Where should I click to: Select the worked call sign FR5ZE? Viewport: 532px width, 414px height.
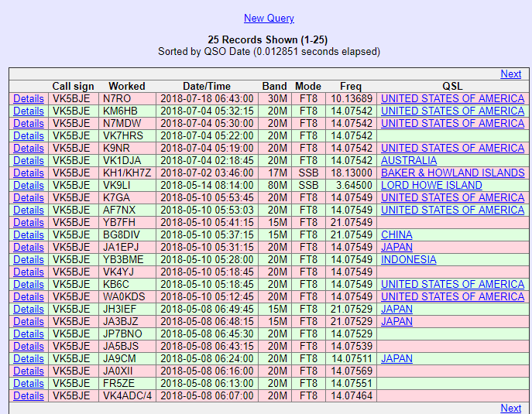click(118, 383)
